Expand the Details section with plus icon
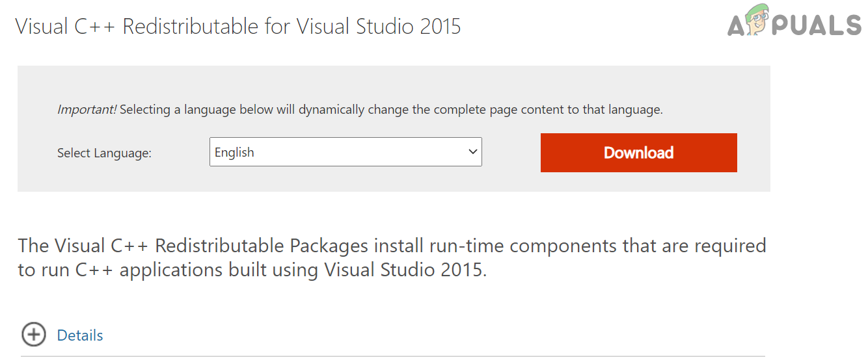The height and width of the screenshot is (364, 868). click(34, 335)
